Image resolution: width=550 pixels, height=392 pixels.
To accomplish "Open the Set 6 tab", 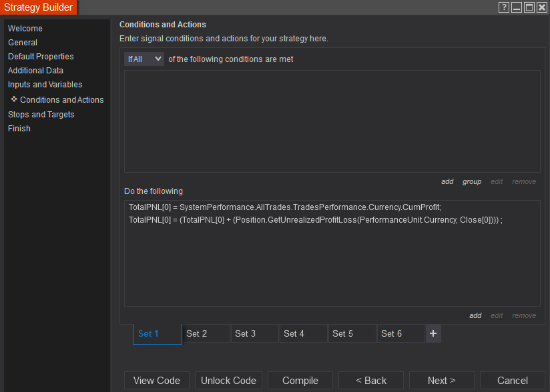I will point(400,333).
